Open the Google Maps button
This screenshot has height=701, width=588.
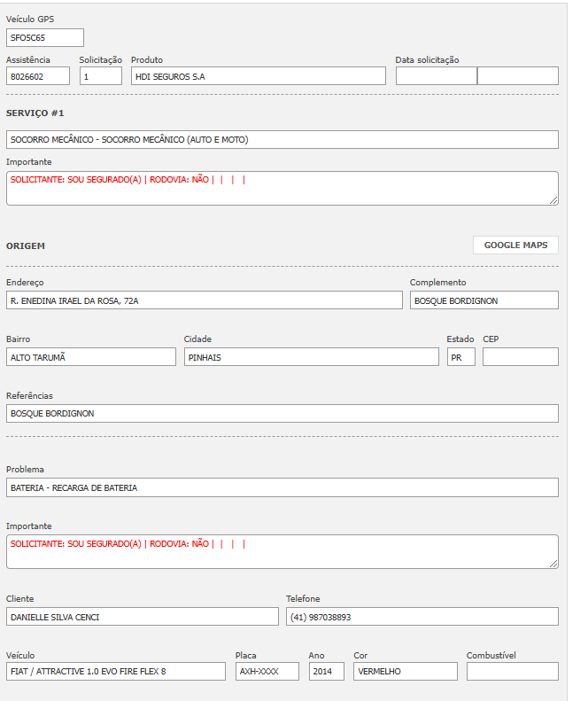point(515,245)
